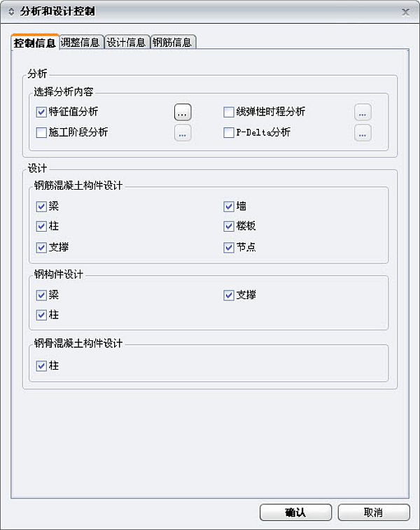Click ellipsis button beside 线弹性时程分析
Viewport: 420px width, 530px height.
(363, 112)
